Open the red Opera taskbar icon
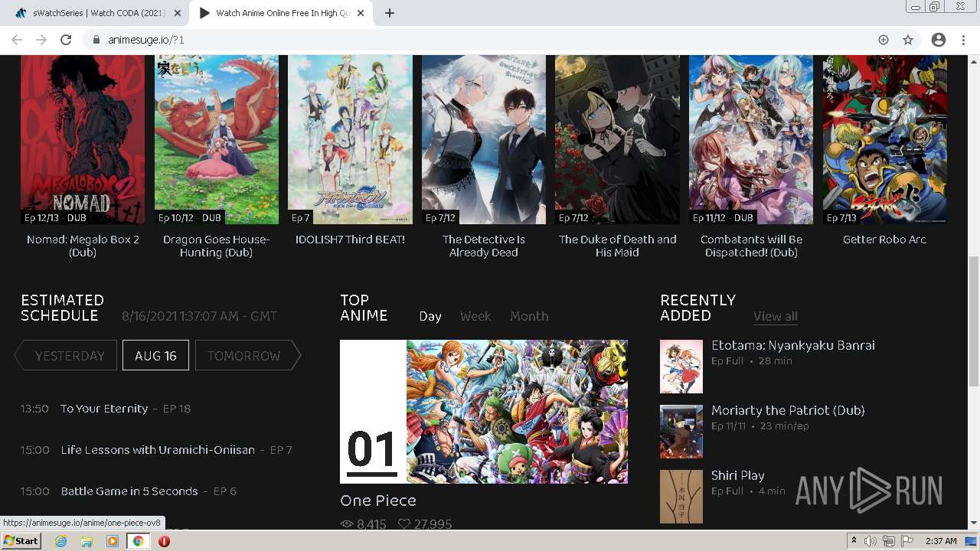Viewport: 980px width, 551px height. coord(164,541)
